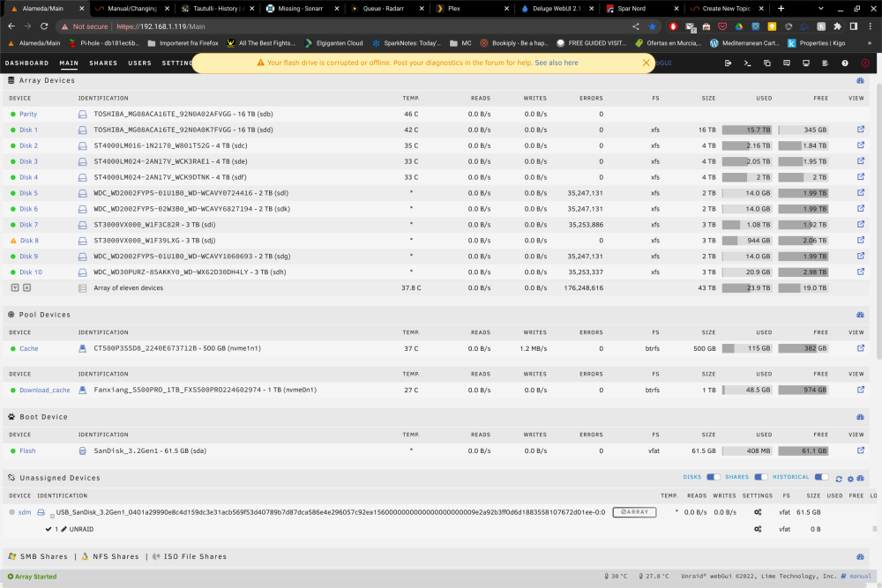Click the Array Devices dashboard gauge icon
882x588 pixels.
point(860,80)
